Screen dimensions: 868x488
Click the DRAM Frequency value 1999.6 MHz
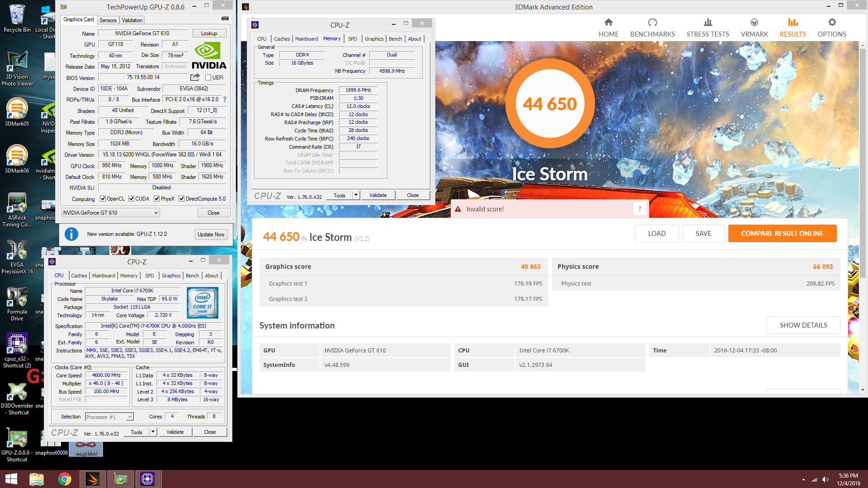click(x=358, y=90)
